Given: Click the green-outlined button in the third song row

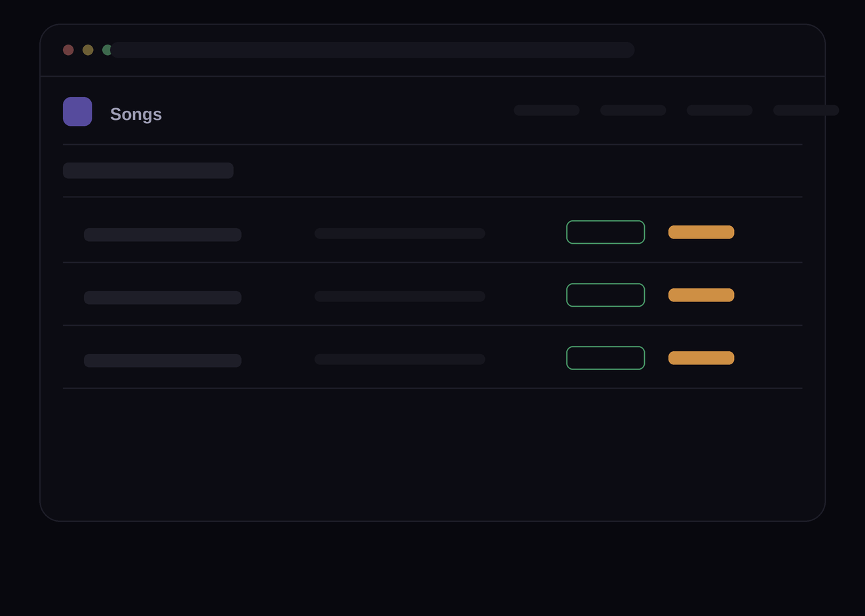Looking at the screenshot, I should [605, 358].
